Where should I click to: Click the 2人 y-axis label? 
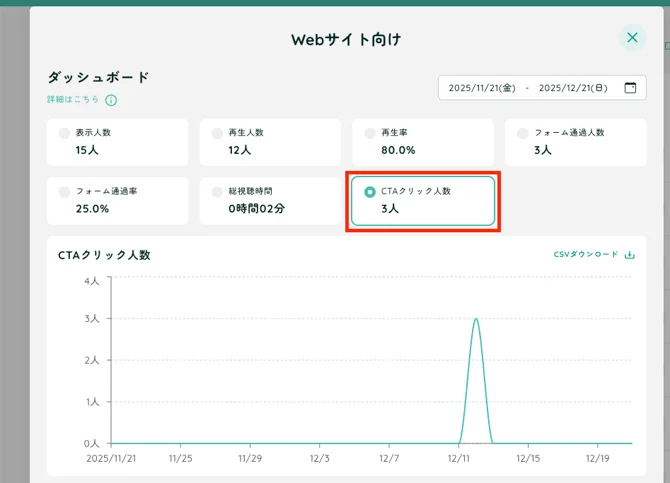[92, 360]
